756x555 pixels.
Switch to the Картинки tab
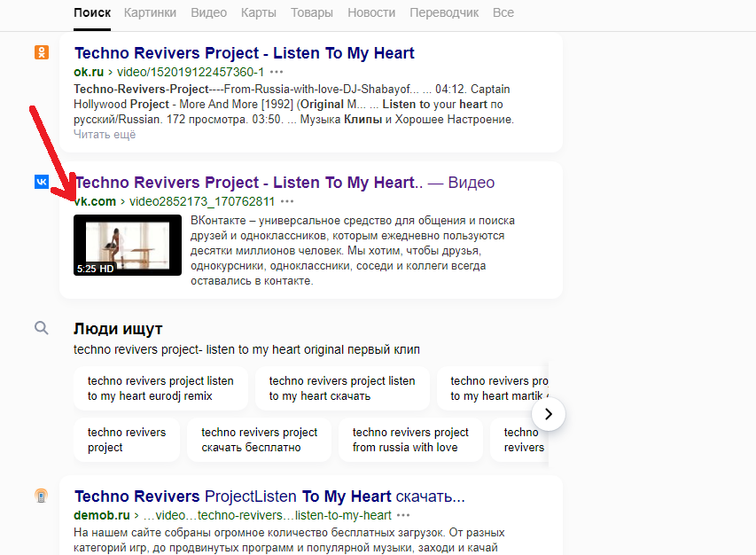pyautogui.click(x=150, y=12)
